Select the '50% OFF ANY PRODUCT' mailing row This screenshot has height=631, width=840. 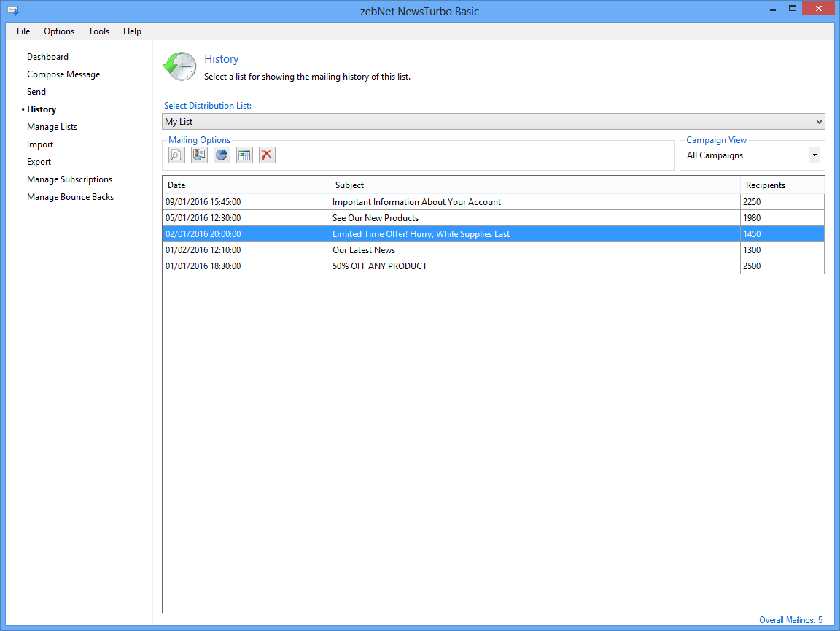point(379,266)
